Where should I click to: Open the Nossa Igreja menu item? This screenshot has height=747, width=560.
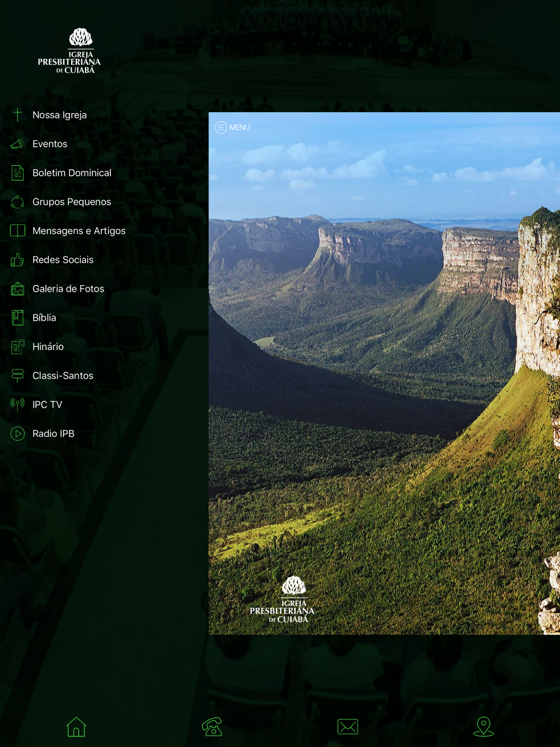point(59,115)
